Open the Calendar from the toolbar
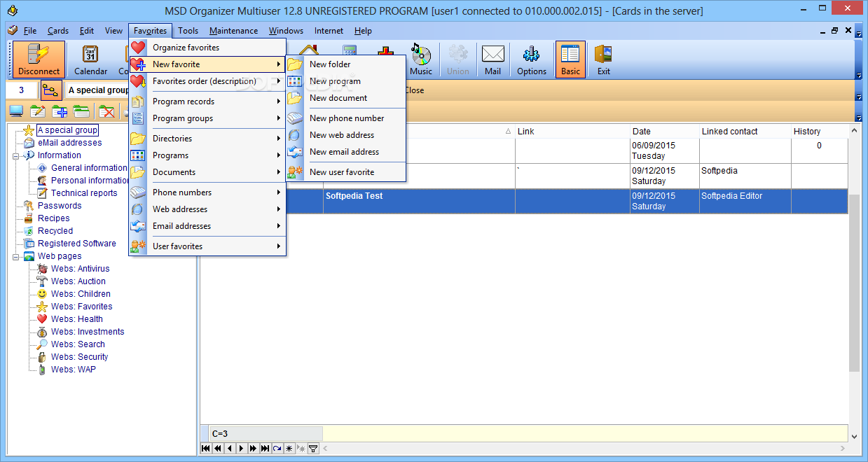 (x=90, y=59)
